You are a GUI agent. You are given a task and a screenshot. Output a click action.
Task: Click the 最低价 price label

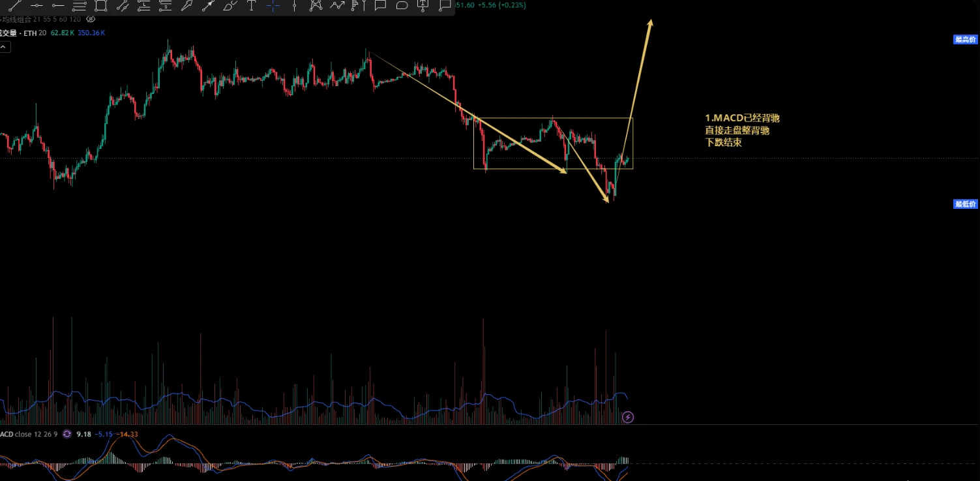[x=966, y=204]
